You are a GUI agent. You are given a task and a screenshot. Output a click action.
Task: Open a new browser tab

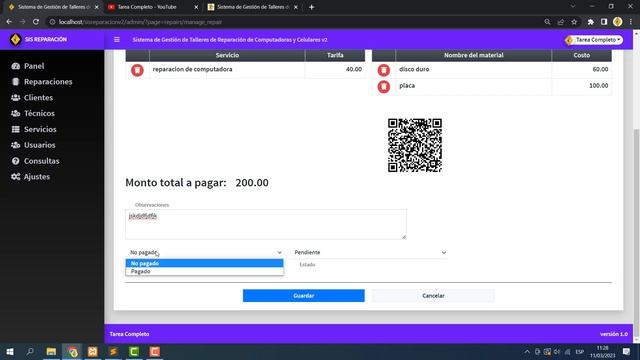click(311, 7)
